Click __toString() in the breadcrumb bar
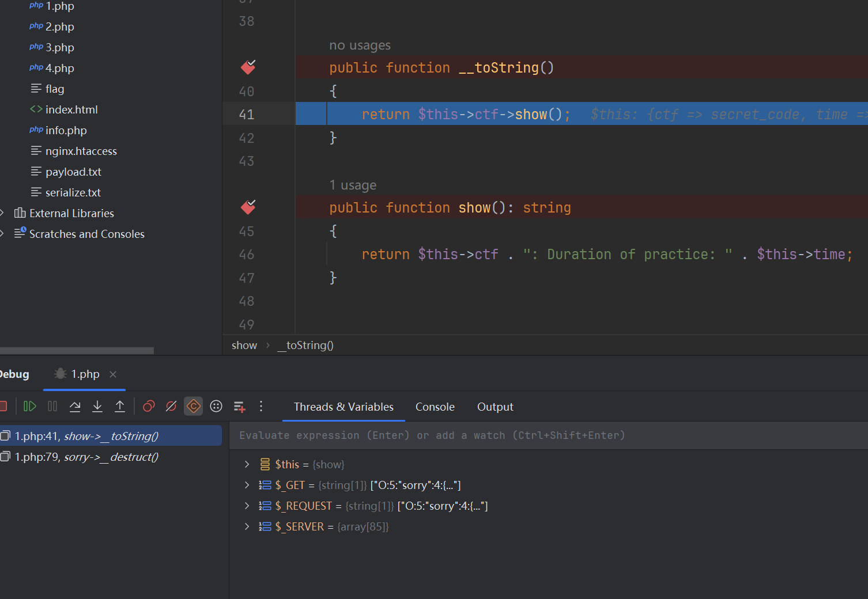The height and width of the screenshot is (599, 868). pyautogui.click(x=305, y=346)
